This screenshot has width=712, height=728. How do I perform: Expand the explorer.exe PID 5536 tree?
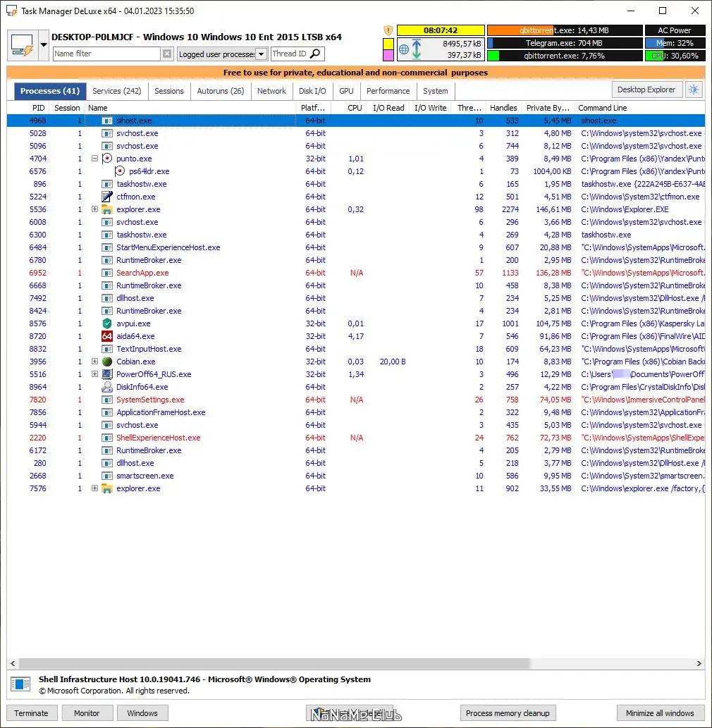tap(94, 209)
